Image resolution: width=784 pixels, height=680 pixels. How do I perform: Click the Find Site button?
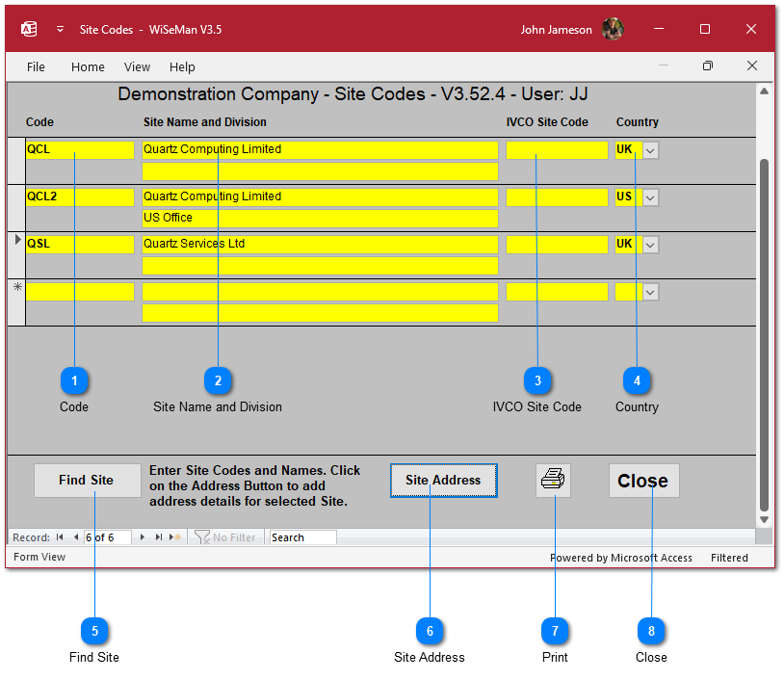coord(87,480)
